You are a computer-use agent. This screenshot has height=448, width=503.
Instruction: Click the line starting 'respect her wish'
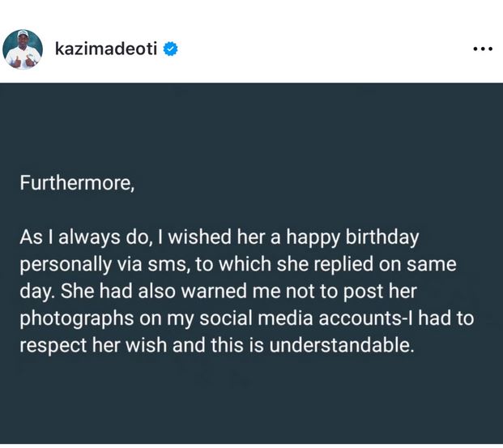(x=217, y=346)
